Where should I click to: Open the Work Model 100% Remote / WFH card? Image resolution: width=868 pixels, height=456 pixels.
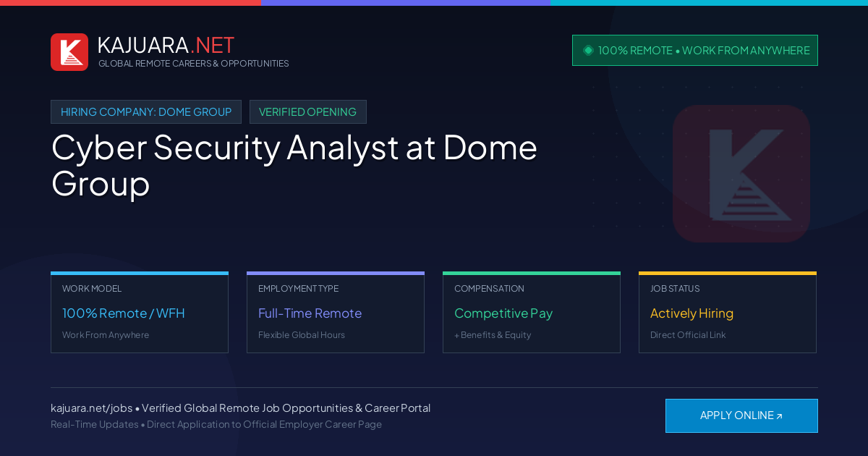140,313
